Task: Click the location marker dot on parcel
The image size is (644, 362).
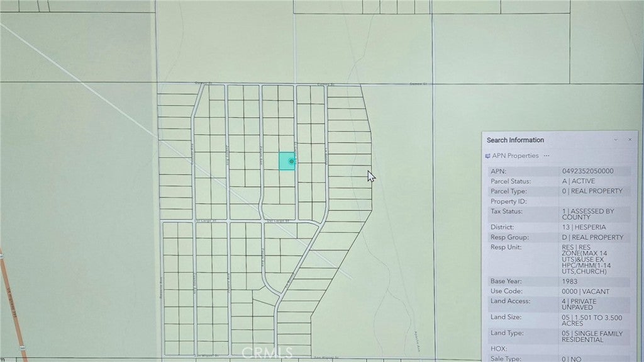Action: (x=292, y=162)
